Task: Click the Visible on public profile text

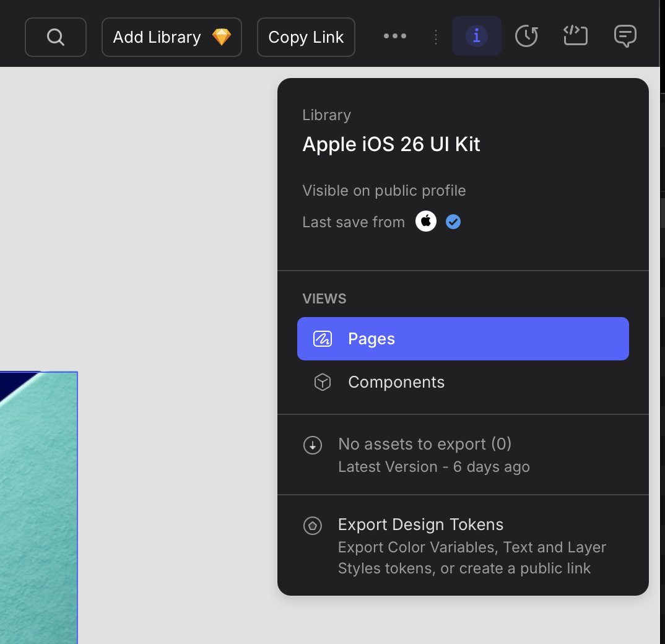Action: (384, 191)
